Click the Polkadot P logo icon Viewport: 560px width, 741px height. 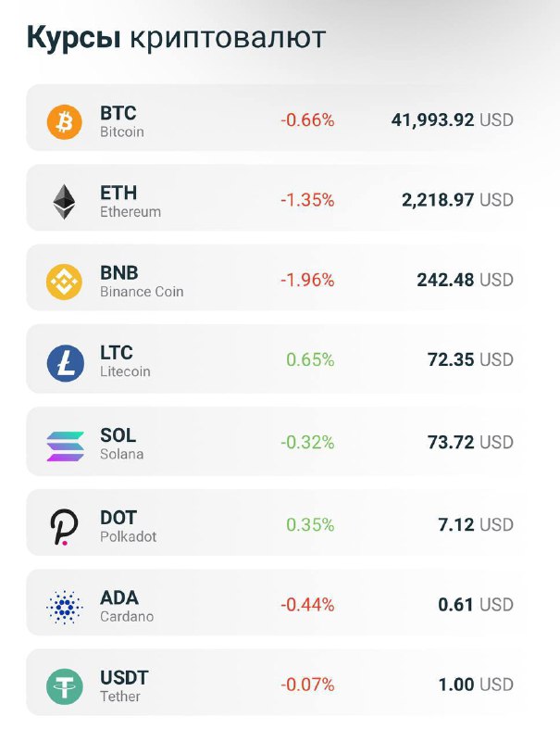[x=64, y=527]
